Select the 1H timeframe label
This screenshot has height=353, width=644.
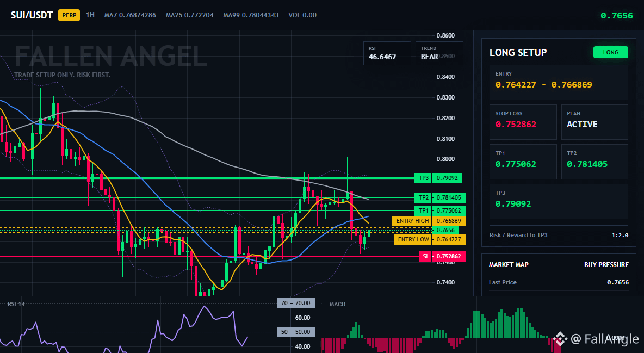click(90, 15)
